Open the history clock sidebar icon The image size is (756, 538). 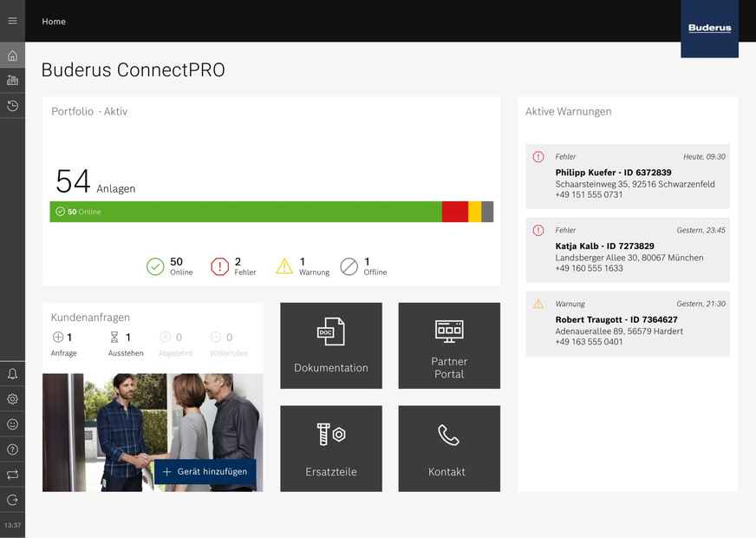(12, 106)
